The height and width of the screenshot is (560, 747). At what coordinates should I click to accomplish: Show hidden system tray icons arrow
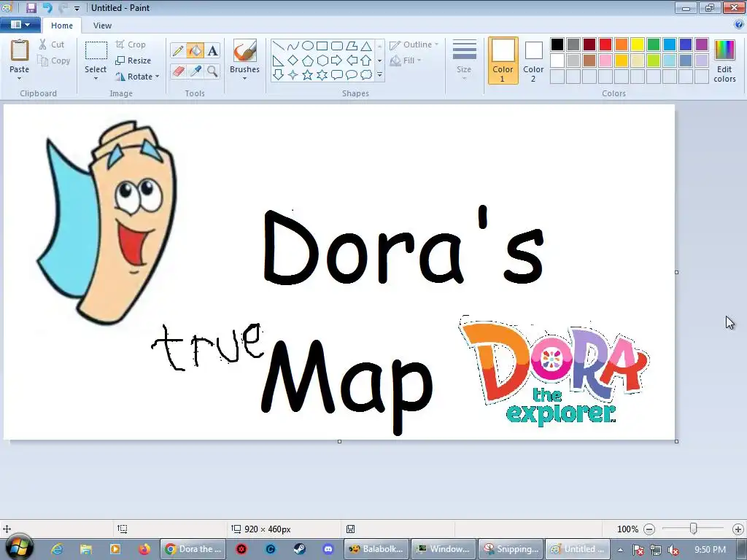pos(620,550)
